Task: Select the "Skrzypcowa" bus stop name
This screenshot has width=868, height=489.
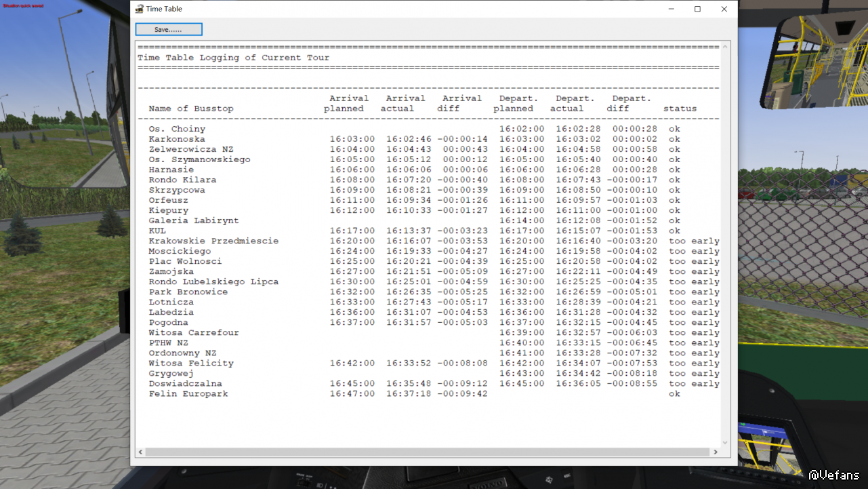Action: [x=177, y=190]
